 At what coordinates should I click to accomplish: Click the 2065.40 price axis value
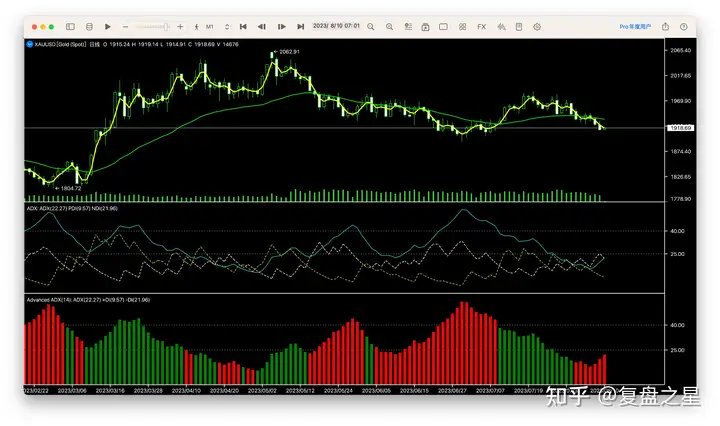click(681, 50)
